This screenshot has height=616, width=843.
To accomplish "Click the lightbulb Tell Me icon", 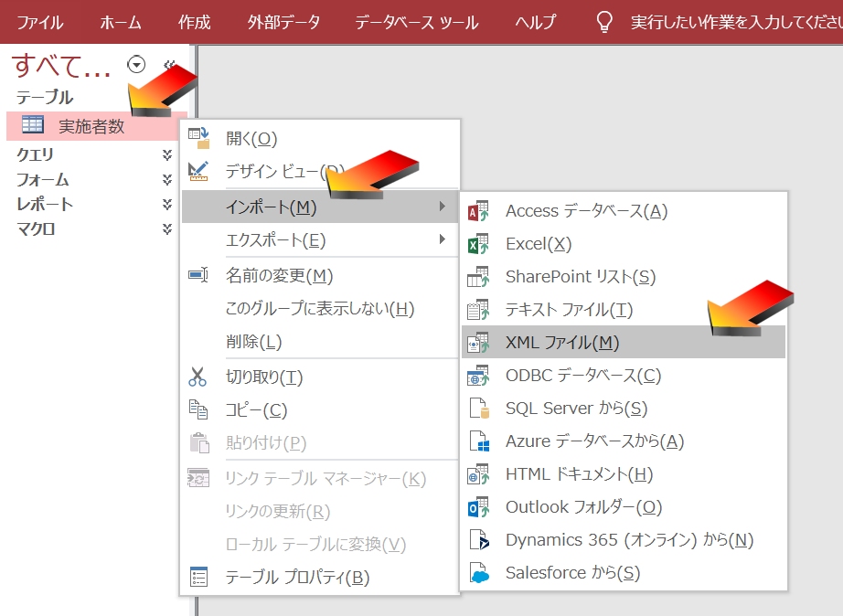I will click(604, 22).
